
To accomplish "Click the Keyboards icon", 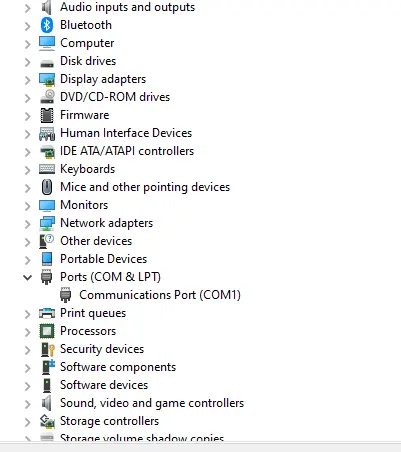I will pos(47,169).
